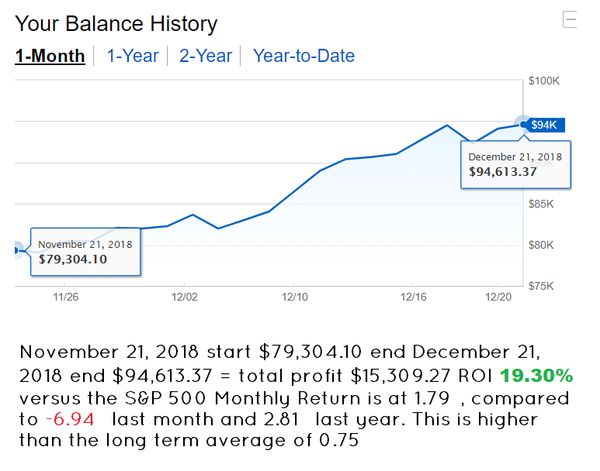
Task: Click the 12/10 date axis label
Action: point(296,296)
